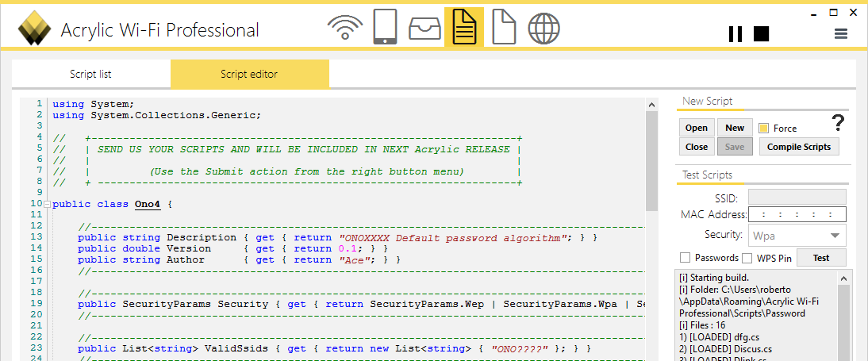Screen dimensions: 868x361
Task: Click the Close script button
Action: coord(697,147)
